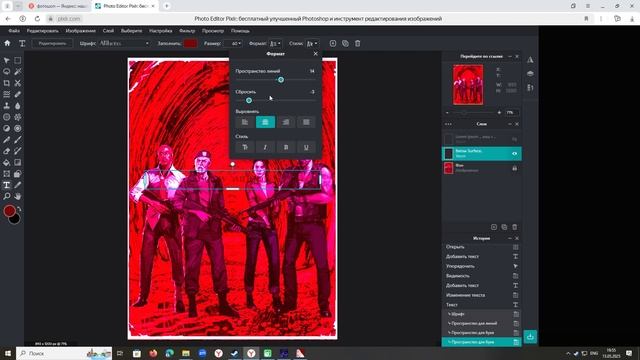Select the Clone stamp tool

(x=7, y=106)
